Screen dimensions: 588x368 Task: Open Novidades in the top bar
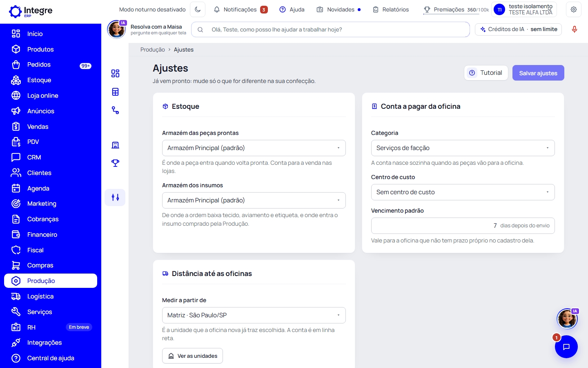click(339, 9)
